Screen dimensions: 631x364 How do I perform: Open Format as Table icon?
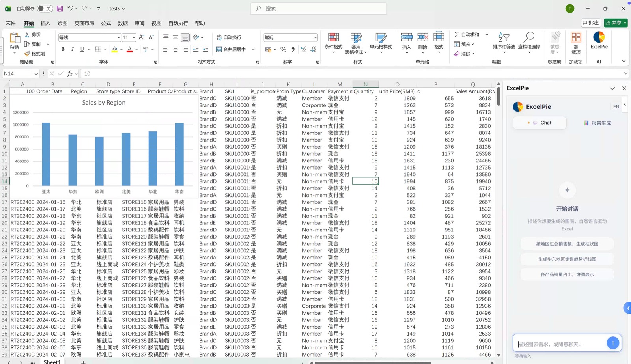coord(356,37)
